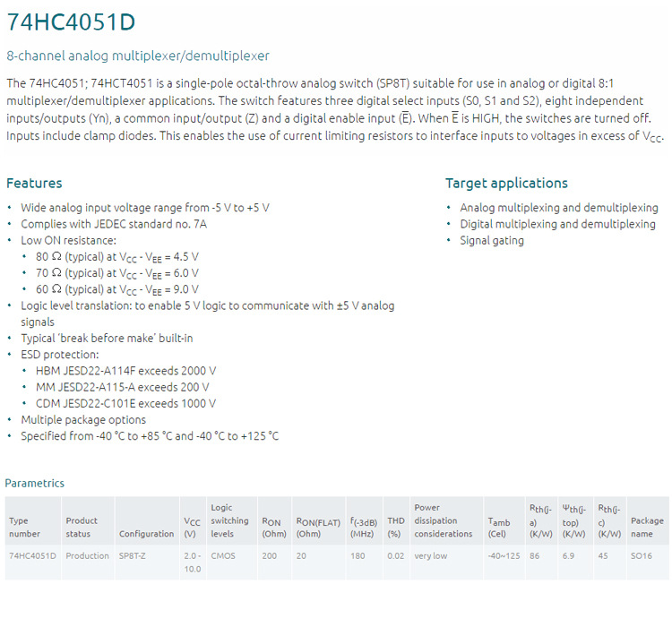Click the 'Ψth(j-top) (K/W)' column header
Screen dimensions: 672x627
point(574,521)
